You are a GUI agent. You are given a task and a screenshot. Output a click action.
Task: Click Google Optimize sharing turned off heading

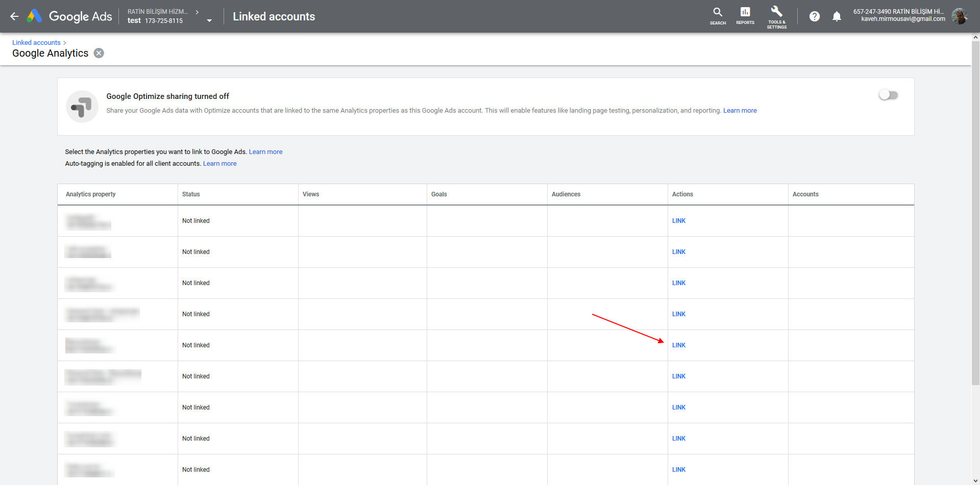pos(167,96)
